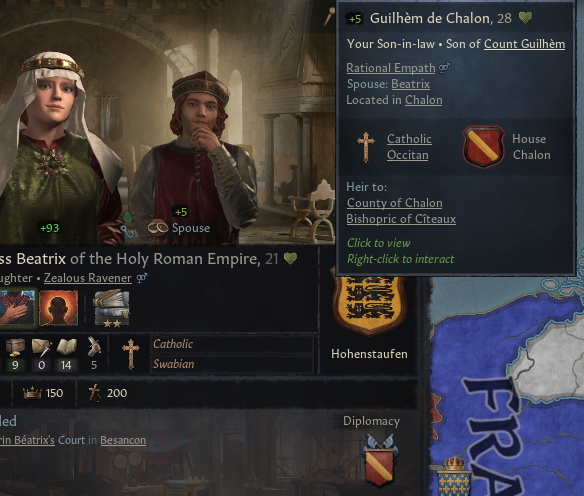Screen dimensions: 584x496
Task: Click the House Chalon coat of arms
Action: [x=483, y=147]
